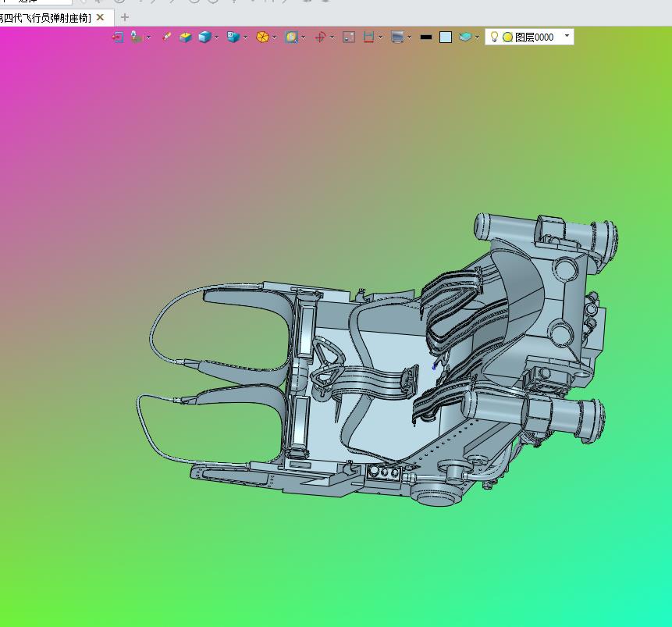
Task: Expand the teal layers stack dropdown arrow
Action: coord(477,37)
